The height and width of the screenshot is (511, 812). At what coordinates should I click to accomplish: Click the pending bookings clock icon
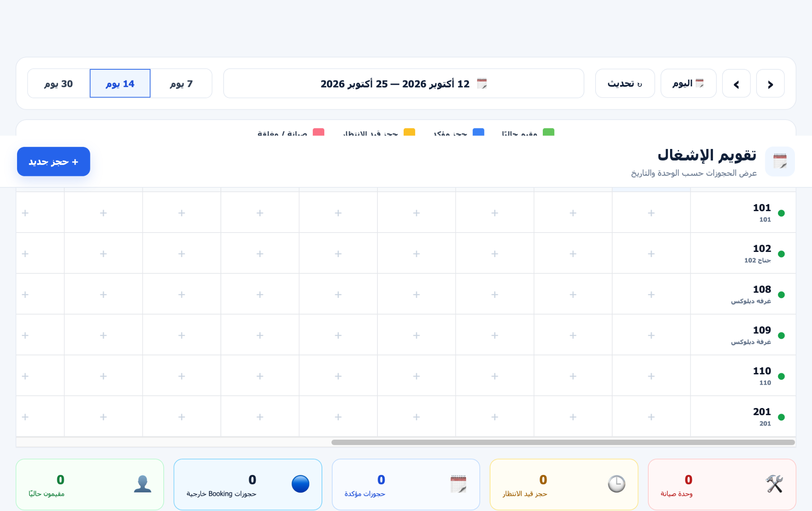click(617, 484)
